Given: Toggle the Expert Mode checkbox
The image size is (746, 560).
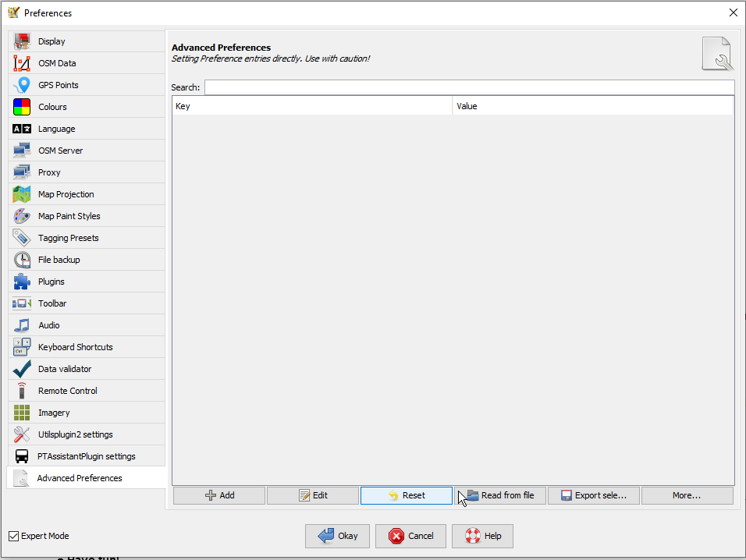Looking at the screenshot, I should (13, 536).
